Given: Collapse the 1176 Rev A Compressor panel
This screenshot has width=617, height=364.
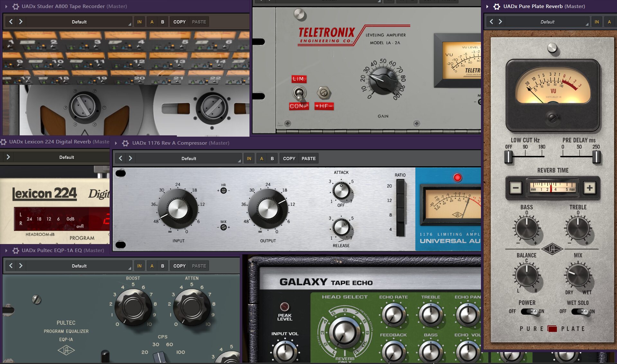Looking at the screenshot, I should [116, 143].
